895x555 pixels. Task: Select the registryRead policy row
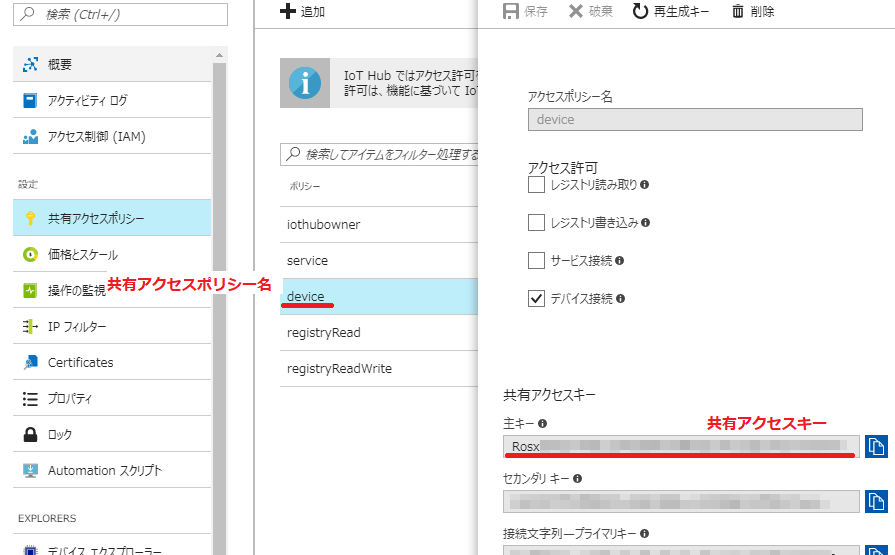tap(378, 332)
